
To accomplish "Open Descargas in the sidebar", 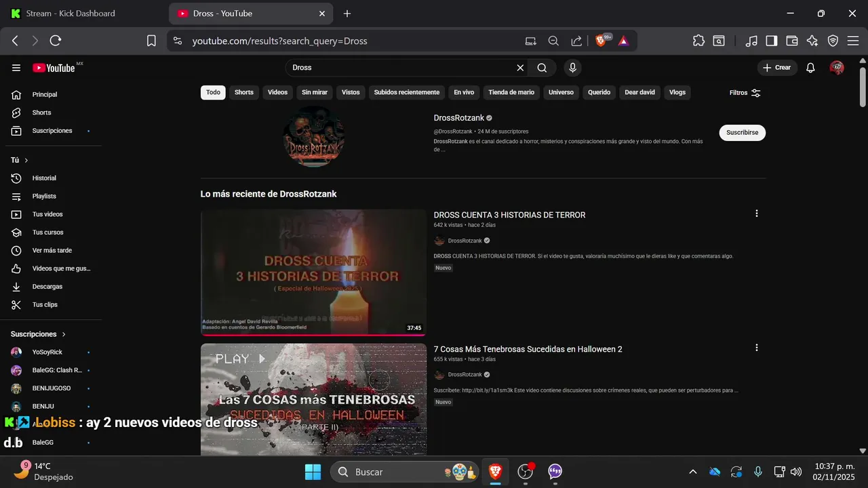I will pyautogui.click(x=51, y=286).
